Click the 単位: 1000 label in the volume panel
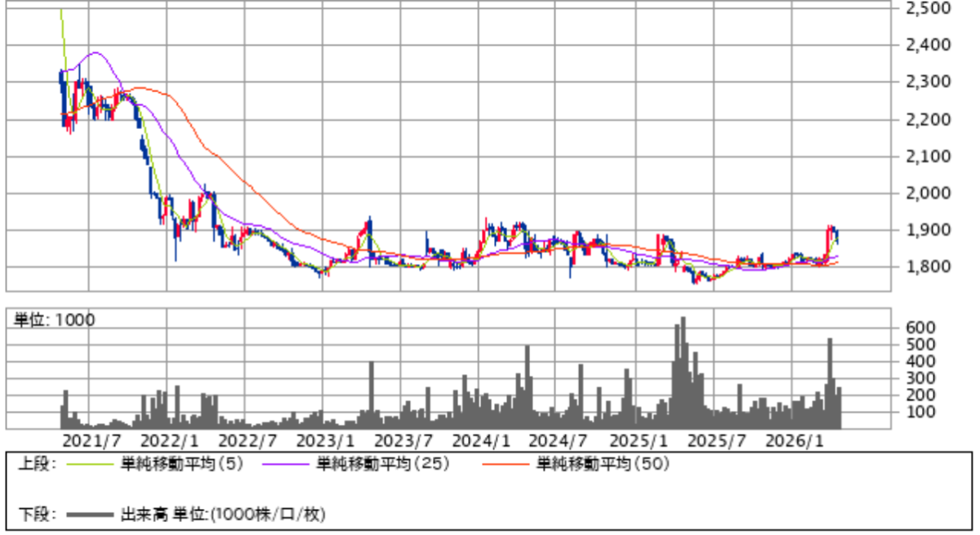Screen dimensions: 980x535 pyautogui.click(x=54, y=320)
